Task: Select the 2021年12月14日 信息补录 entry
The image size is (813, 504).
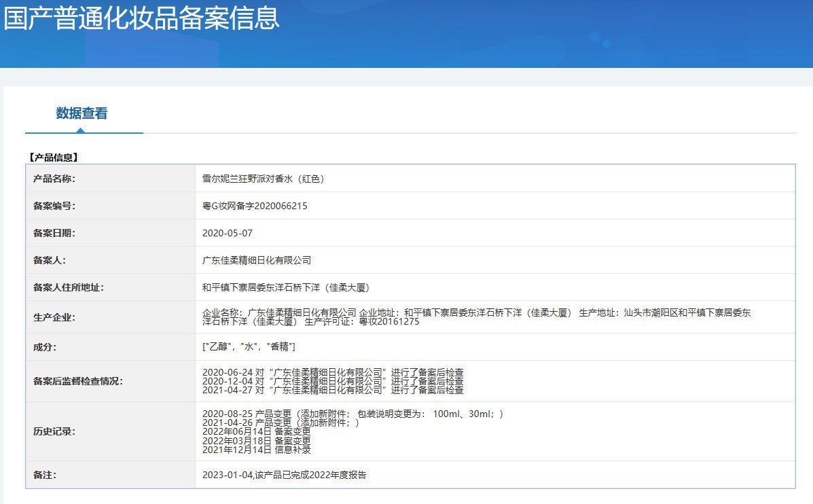Action: pyautogui.click(x=257, y=450)
